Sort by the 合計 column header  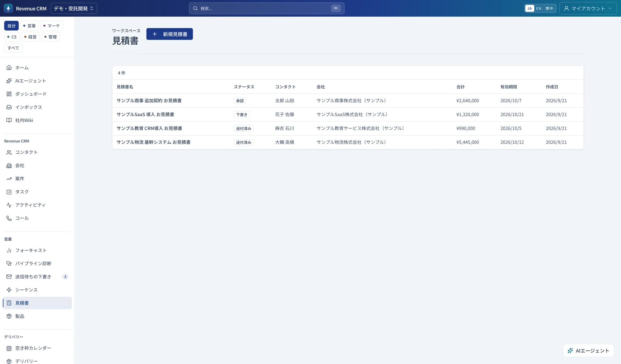point(460,87)
